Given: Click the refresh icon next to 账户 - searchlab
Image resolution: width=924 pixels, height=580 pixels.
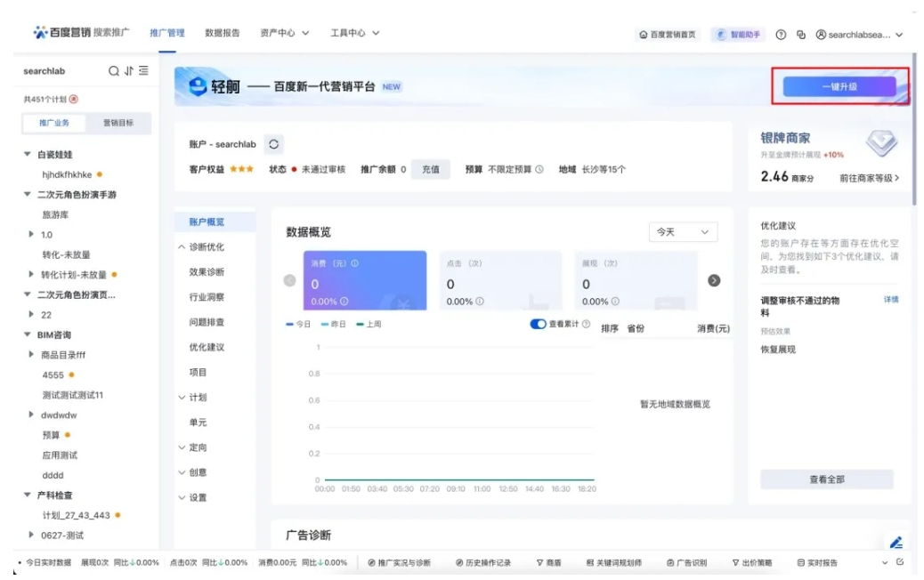Looking at the screenshot, I should pos(273,144).
